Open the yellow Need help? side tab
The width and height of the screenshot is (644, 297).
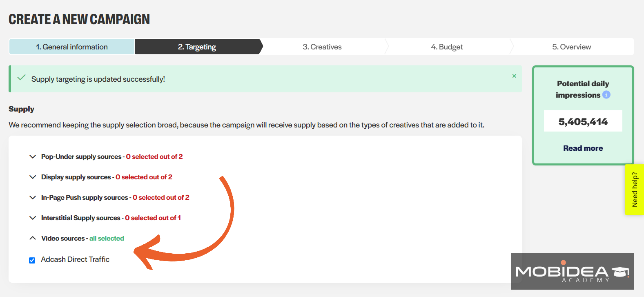pos(635,190)
